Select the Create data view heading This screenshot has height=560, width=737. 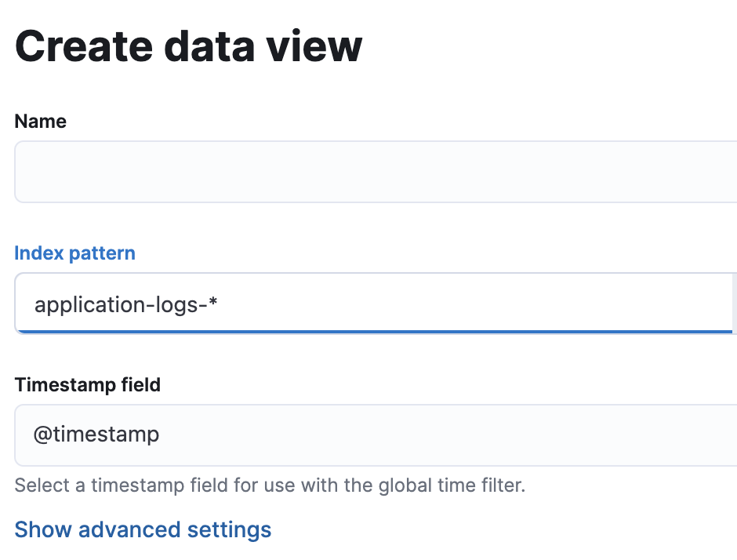tap(189, 45)
